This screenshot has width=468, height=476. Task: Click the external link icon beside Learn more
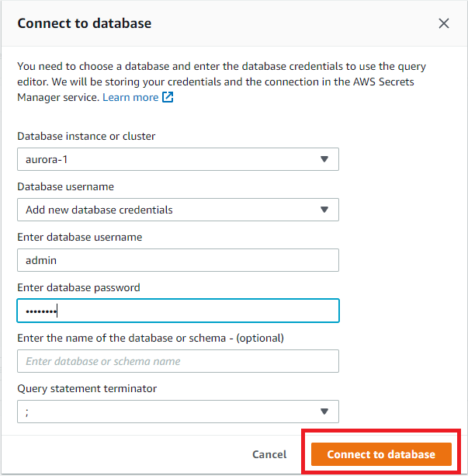tap(168, 98)
